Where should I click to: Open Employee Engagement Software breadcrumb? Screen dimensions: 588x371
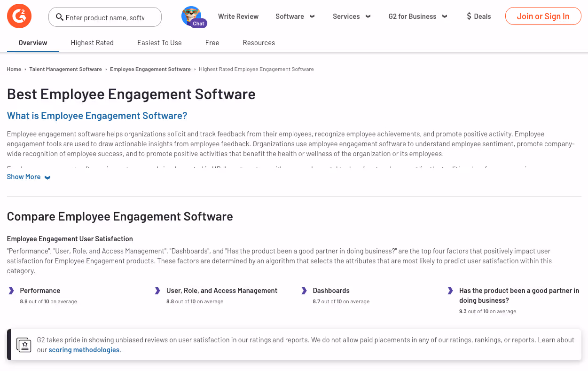(x=150, y=69)
